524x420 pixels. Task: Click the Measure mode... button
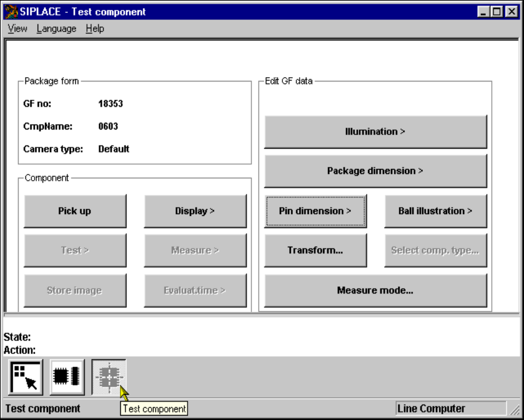tap(375, 290)
